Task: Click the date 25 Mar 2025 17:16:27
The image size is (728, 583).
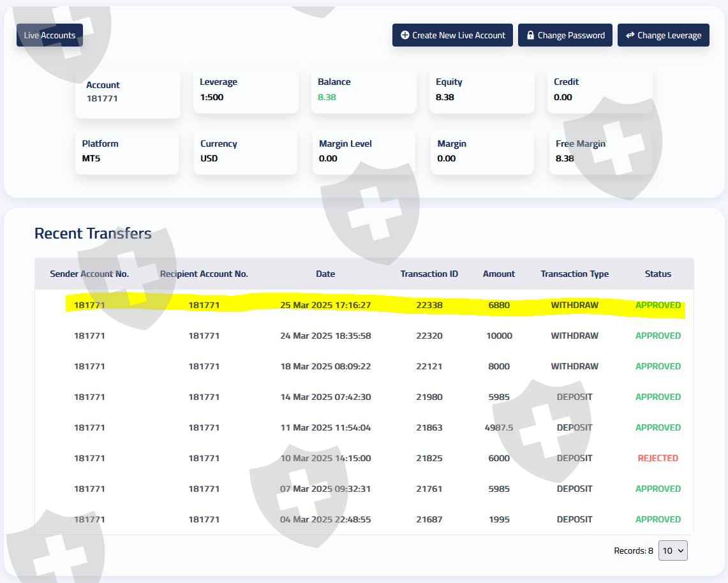Action: coord(325,305)
